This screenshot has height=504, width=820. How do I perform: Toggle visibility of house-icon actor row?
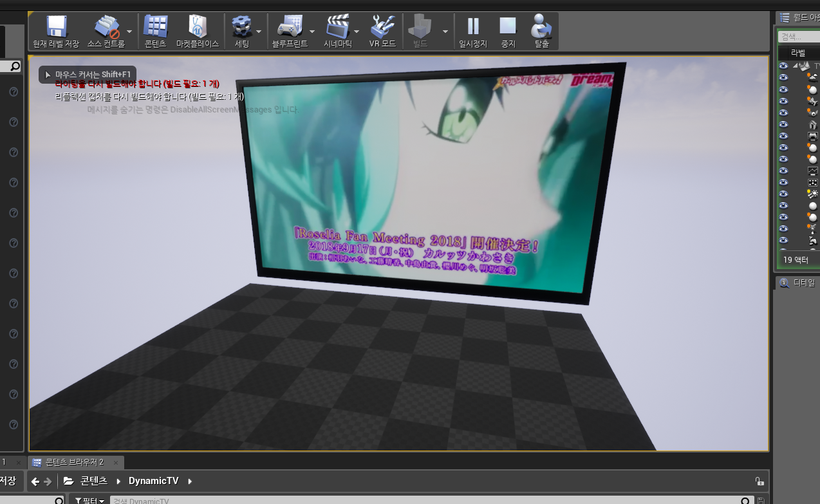(x=783, y=124)
